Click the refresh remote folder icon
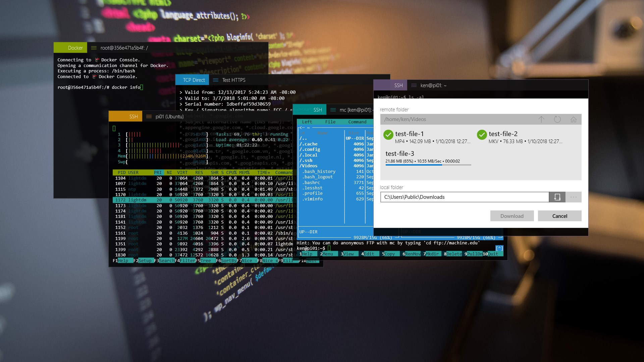This screenshot has width=644, height=362. 557,119
